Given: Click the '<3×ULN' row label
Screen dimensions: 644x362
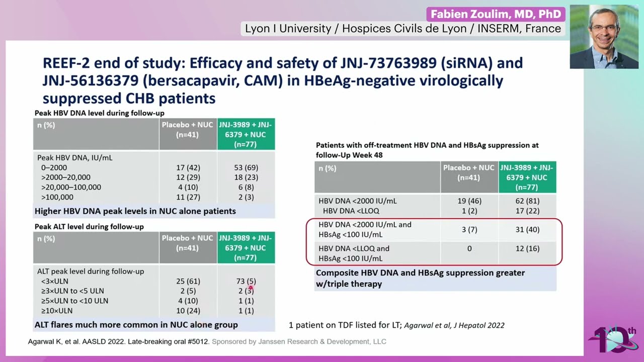Looking at the screenshot, I should [55, 281].
